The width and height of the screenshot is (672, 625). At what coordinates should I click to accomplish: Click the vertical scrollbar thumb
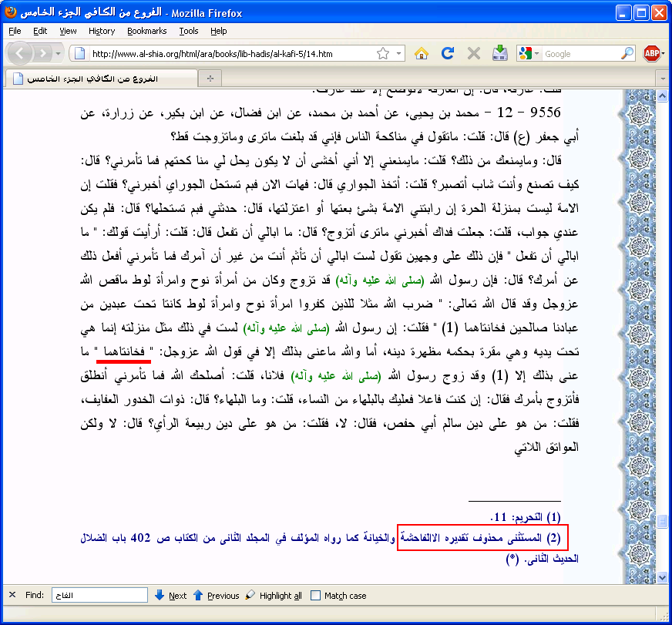click(x=662, y=520)
